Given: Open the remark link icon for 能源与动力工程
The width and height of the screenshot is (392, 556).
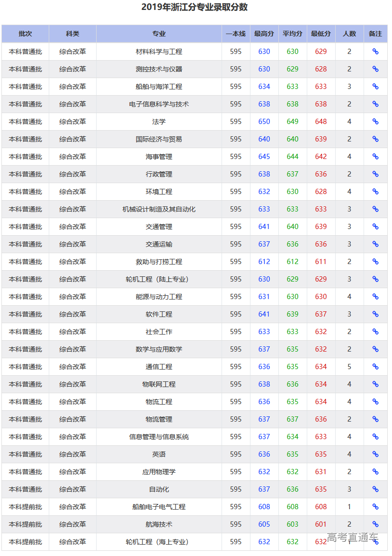Looking at the screenshot, I should pos(375,297).
